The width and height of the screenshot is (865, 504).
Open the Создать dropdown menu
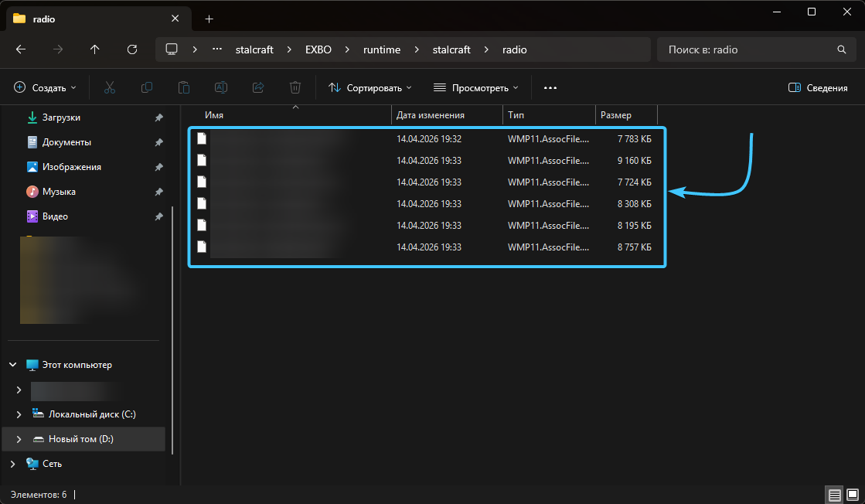[46, 88]
